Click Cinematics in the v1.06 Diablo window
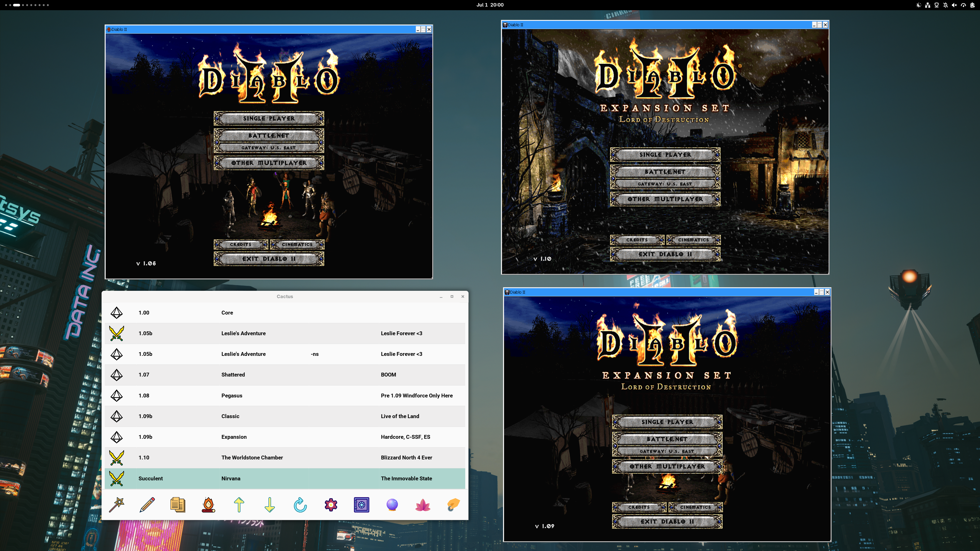 pos(297,245)
